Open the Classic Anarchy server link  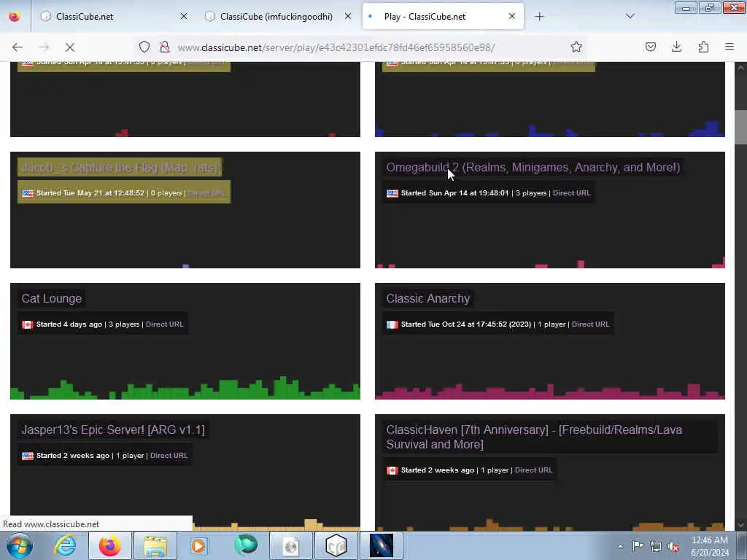[x=427, y=298]
